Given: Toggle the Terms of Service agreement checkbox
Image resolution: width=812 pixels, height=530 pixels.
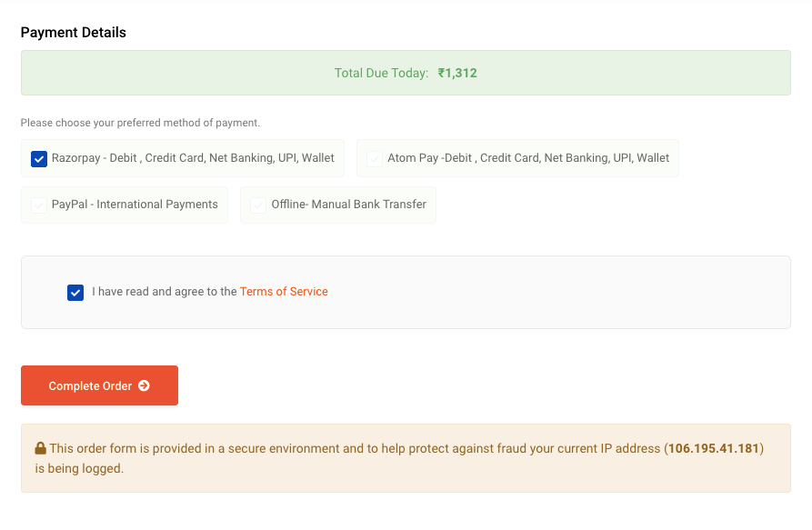Looking at the screenshot, I should point(75,293).
